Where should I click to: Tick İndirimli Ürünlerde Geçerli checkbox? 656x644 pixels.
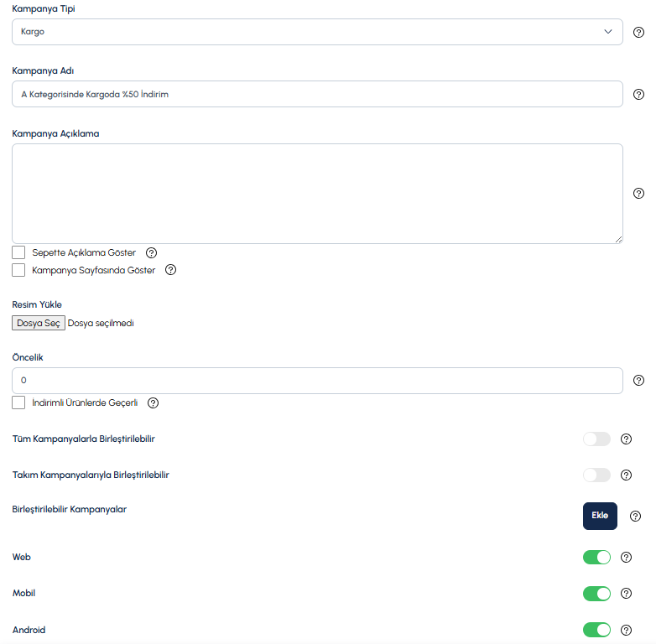tap(18, 402)
